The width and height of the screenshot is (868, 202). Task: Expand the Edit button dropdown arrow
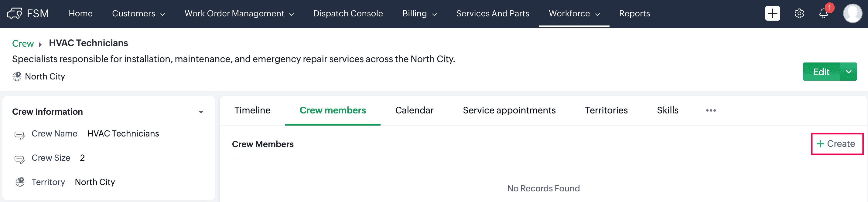[848, 72]
